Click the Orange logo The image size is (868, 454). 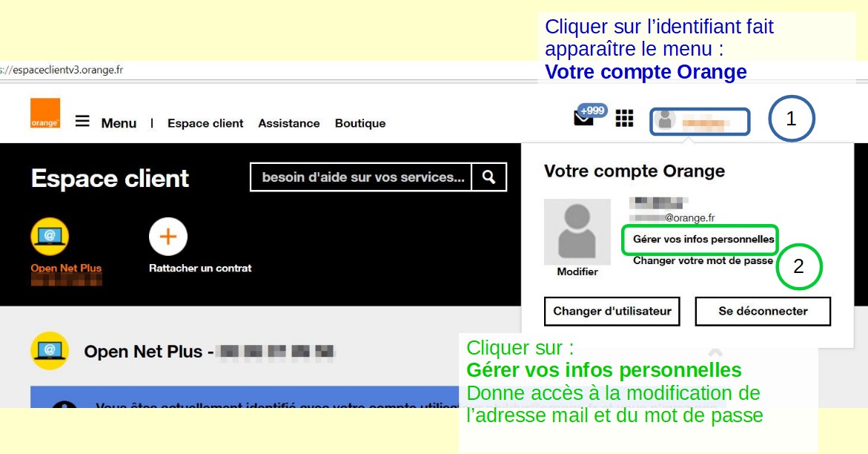point(44,113)
